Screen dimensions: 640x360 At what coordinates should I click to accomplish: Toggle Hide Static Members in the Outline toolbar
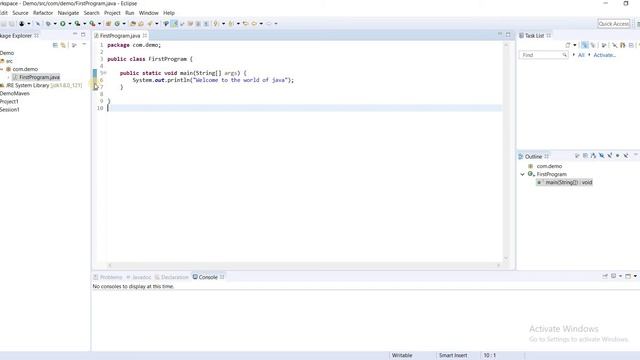[610, 156]
